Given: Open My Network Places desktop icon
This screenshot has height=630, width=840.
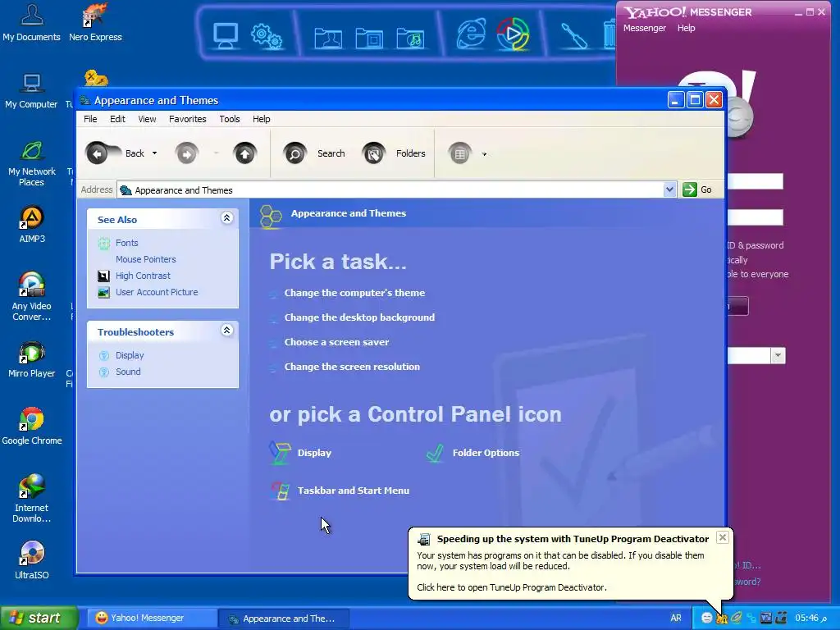Looking at the screenshot, I should tap(32, 163).
